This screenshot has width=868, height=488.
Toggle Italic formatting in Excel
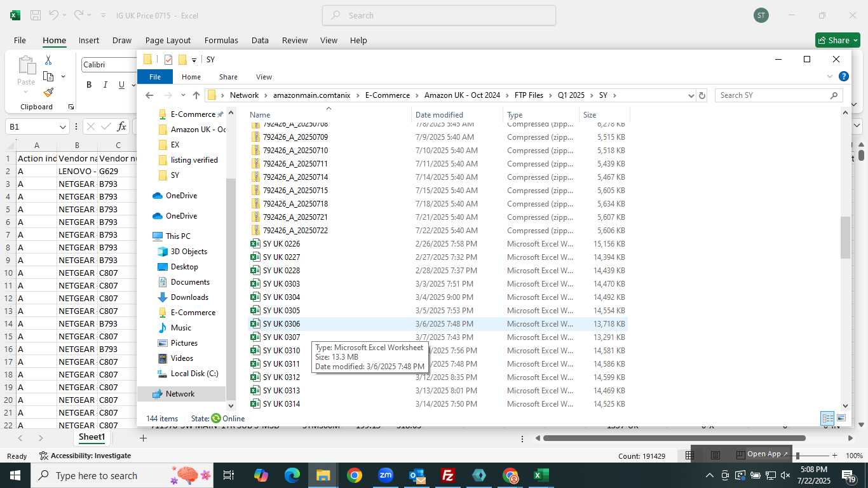tap(105, 85)
